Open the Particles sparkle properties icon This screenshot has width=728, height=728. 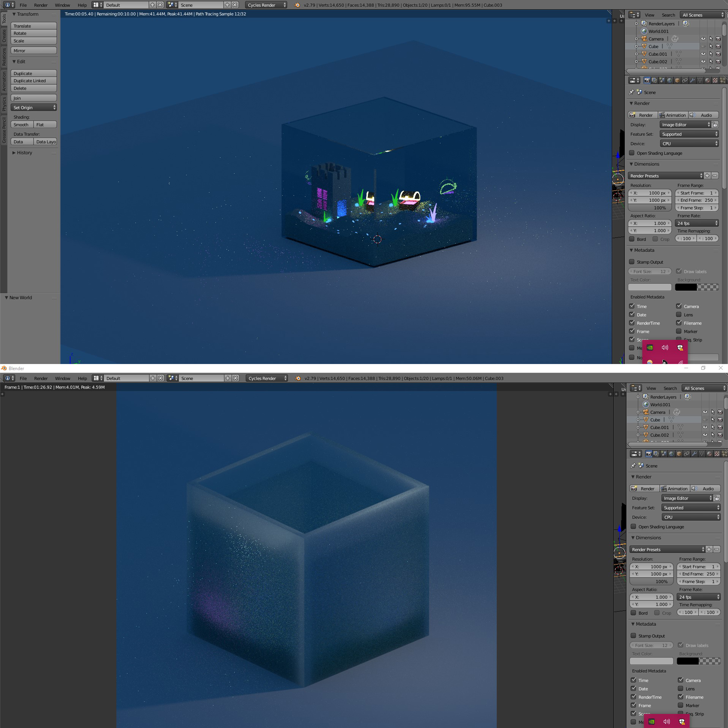(723, 80)
